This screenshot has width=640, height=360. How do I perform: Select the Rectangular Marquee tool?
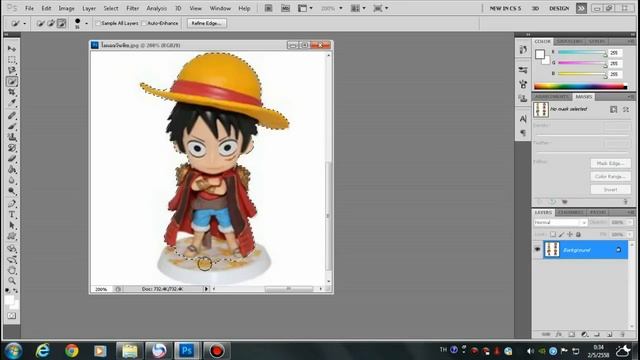[x=12, y=60]
